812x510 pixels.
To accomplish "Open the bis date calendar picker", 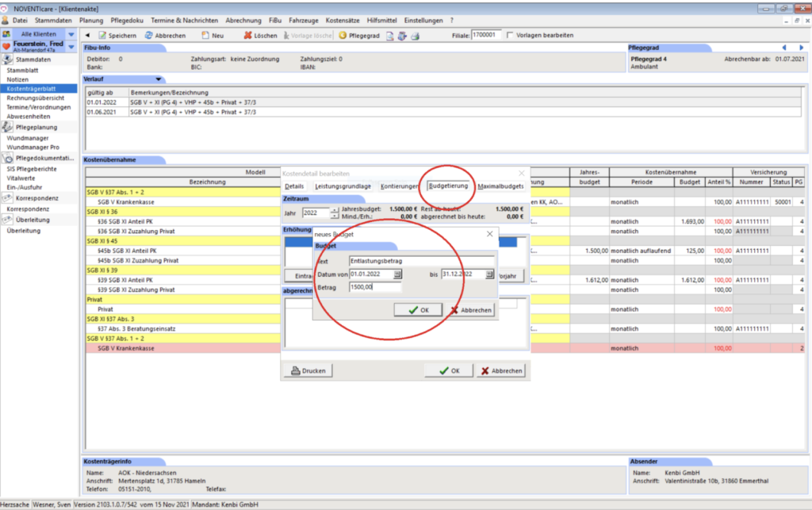I will tap(489, 274).
